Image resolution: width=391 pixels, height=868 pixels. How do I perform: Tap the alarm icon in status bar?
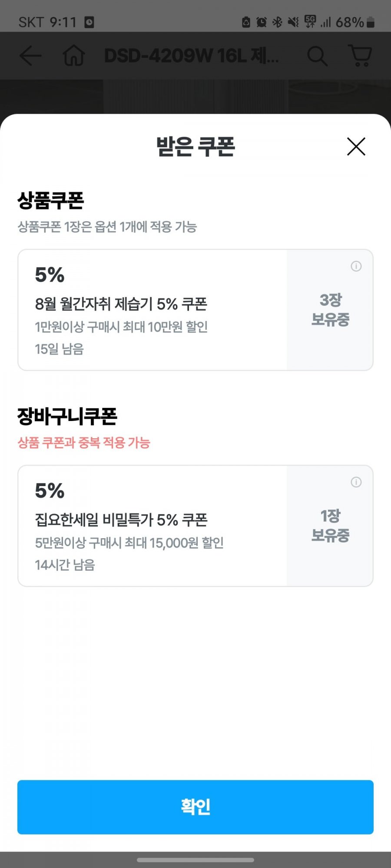[262, 22]
